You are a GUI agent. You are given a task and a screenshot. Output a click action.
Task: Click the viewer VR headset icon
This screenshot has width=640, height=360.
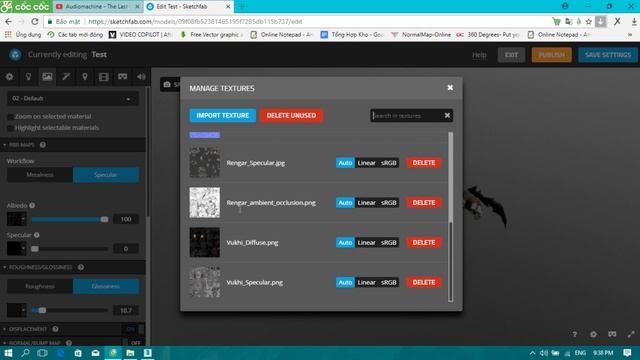(x=612, y=334)
